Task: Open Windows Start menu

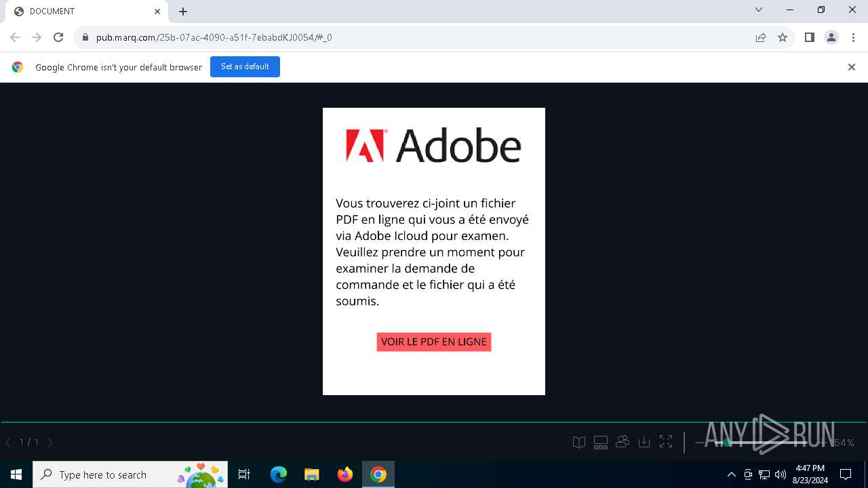Action: tap(16, 474)
